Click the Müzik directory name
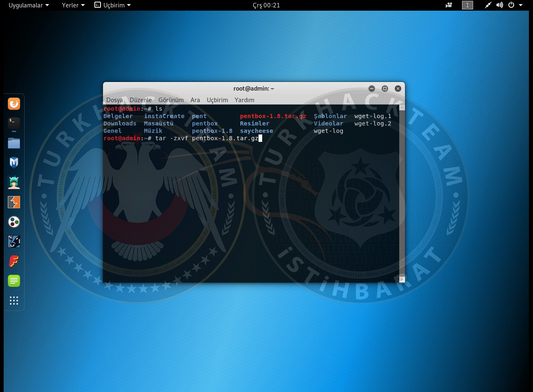Screen dimensions: 533x392 153,131
